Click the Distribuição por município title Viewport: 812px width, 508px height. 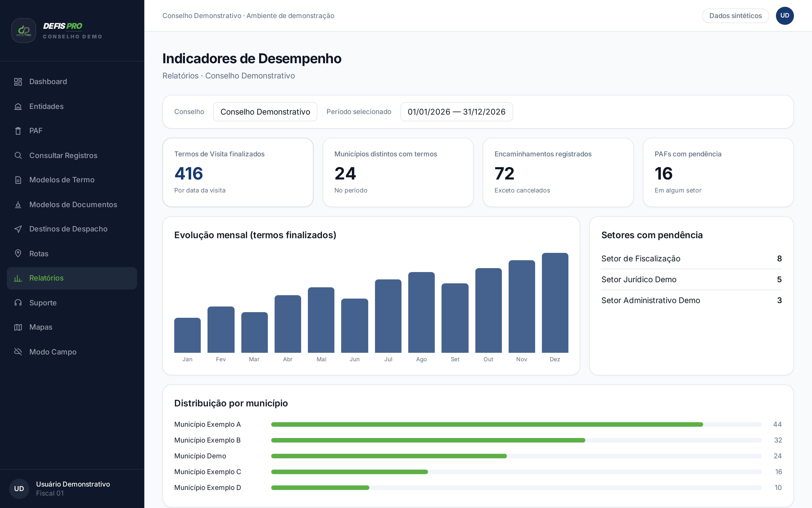231,404
